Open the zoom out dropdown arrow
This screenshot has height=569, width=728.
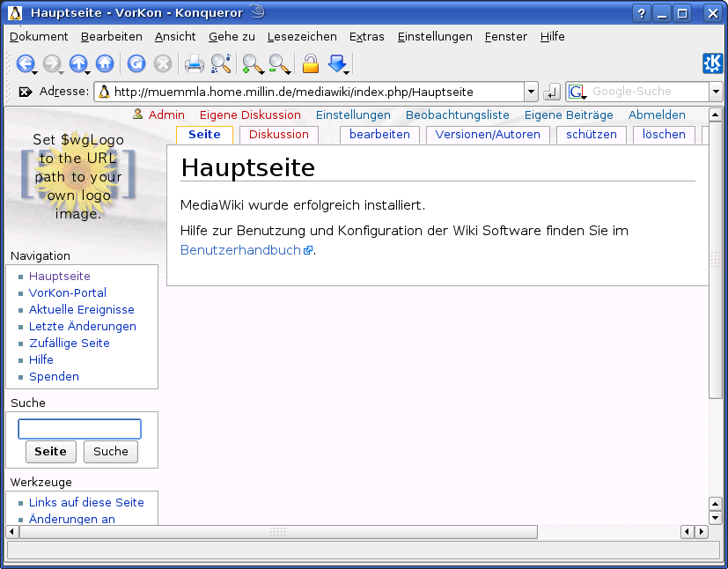tap(289, 72)
